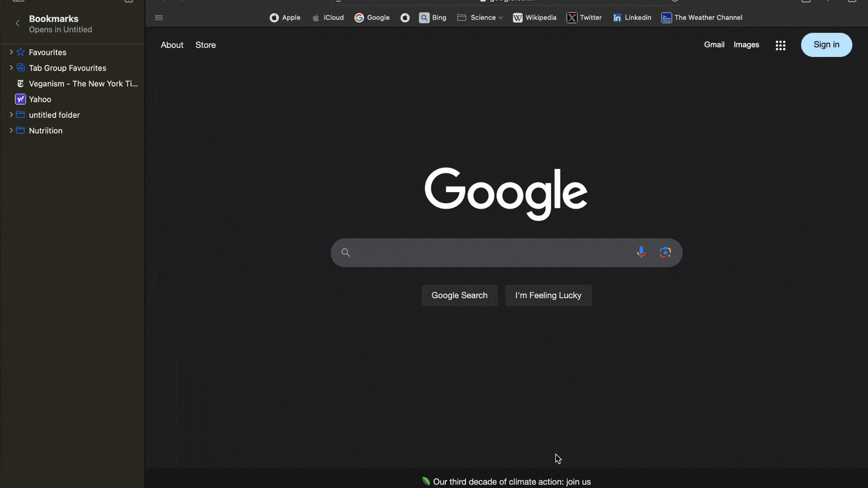Screen dimensions: 868x488
Task: Click the I'm Feeling Lucky button
Action: [x=548, y=295]
